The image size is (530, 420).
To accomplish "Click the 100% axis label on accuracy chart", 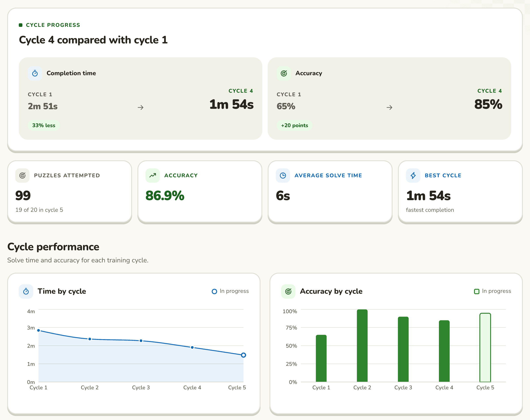I will (x=290, y=311).
